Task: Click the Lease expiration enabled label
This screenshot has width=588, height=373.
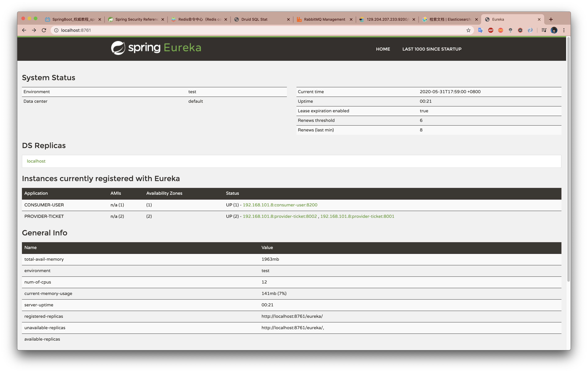Action: coord(323,111)
